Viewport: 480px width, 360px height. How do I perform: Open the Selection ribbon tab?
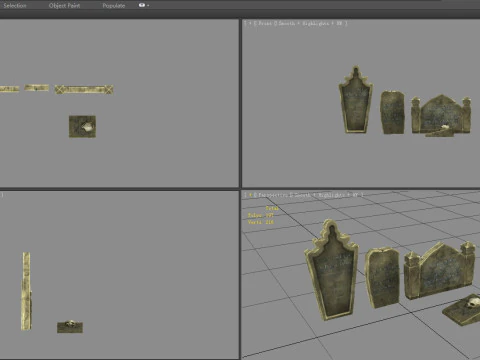[15, 5]
